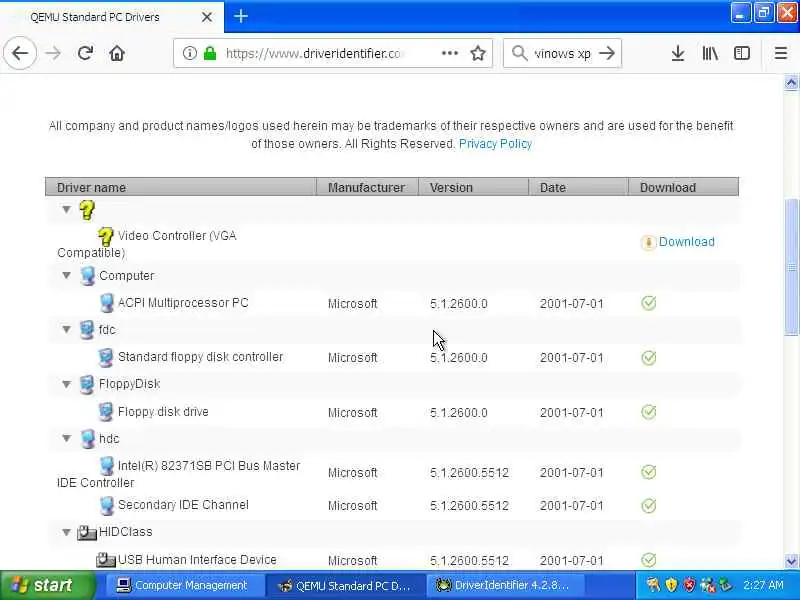Click the HIDClass category icon
Viewport: 800px width, 600px height.
(87, 533)
